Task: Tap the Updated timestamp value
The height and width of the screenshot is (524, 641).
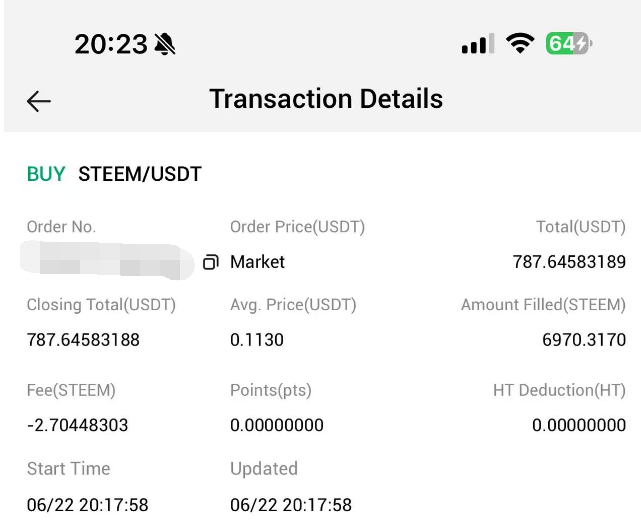Action: (291, 505)
